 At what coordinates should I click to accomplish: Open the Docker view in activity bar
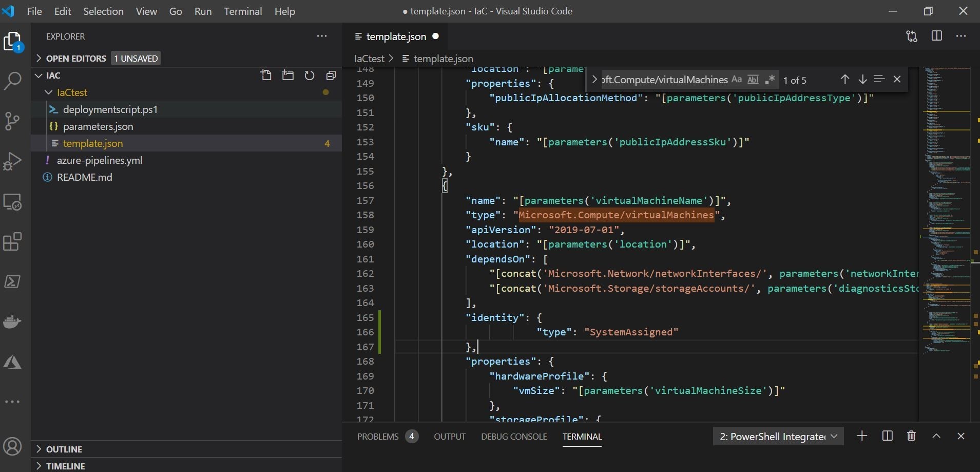click(13, 322)
